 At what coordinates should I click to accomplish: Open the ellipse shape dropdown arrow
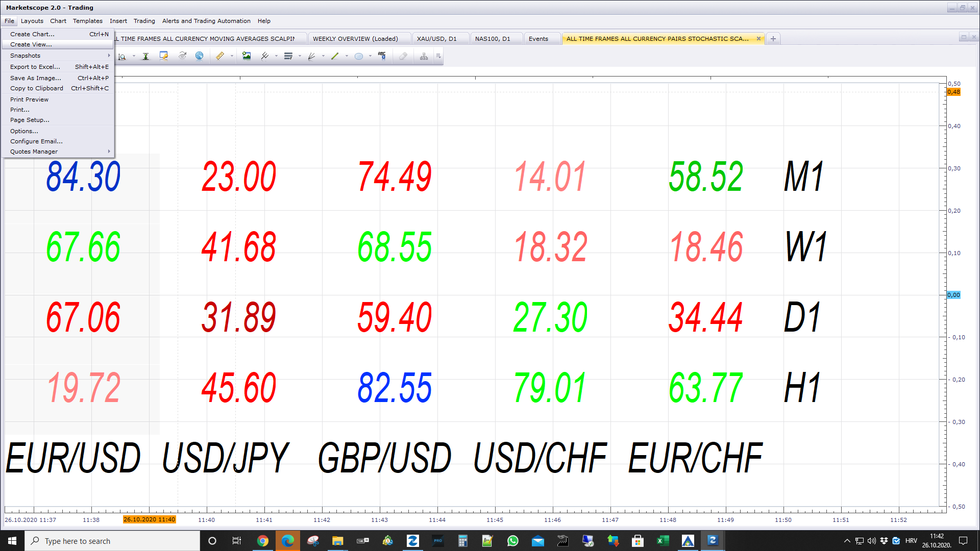(x=370, y=56)
